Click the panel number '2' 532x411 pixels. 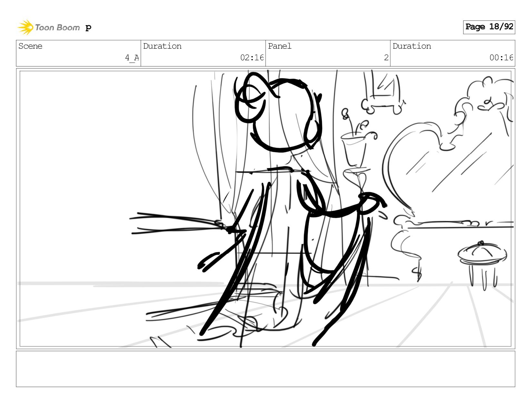(386, 58)
